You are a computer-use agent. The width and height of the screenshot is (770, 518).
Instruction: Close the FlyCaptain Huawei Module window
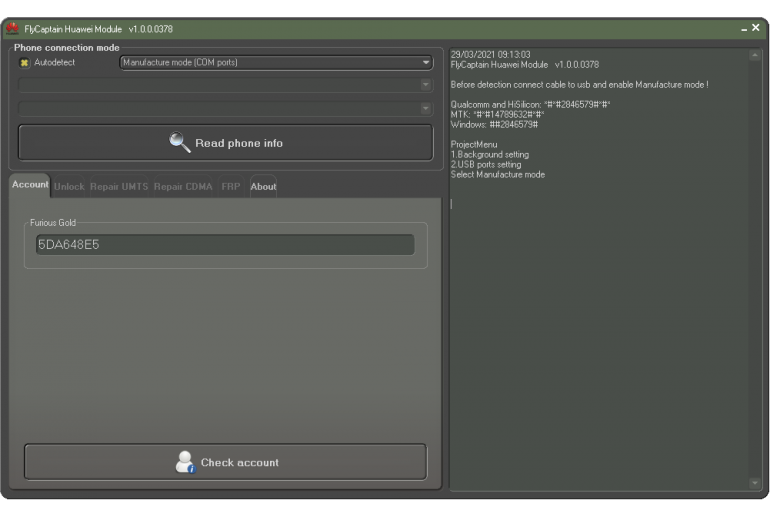click(756, 28)
